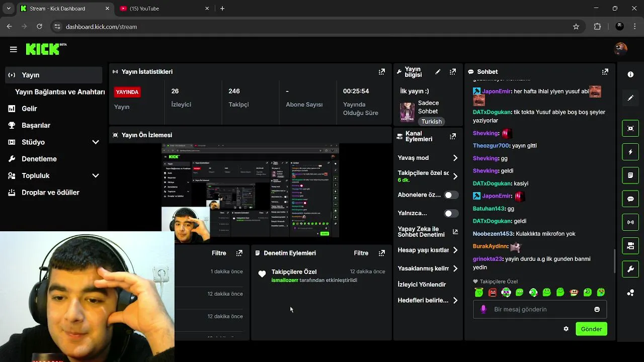The image size is (644, 362).
Task: Open the info icon in right sidebar
Action: pos(630,74)
